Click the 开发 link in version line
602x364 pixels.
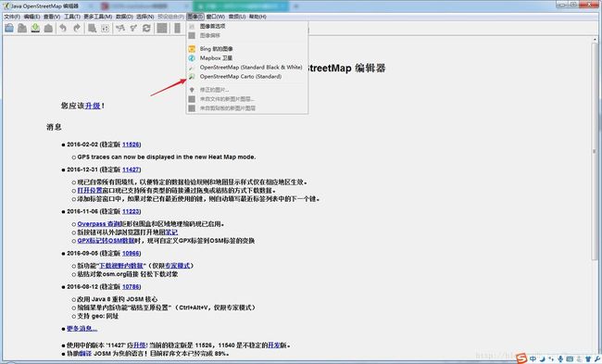coord(274,345)
